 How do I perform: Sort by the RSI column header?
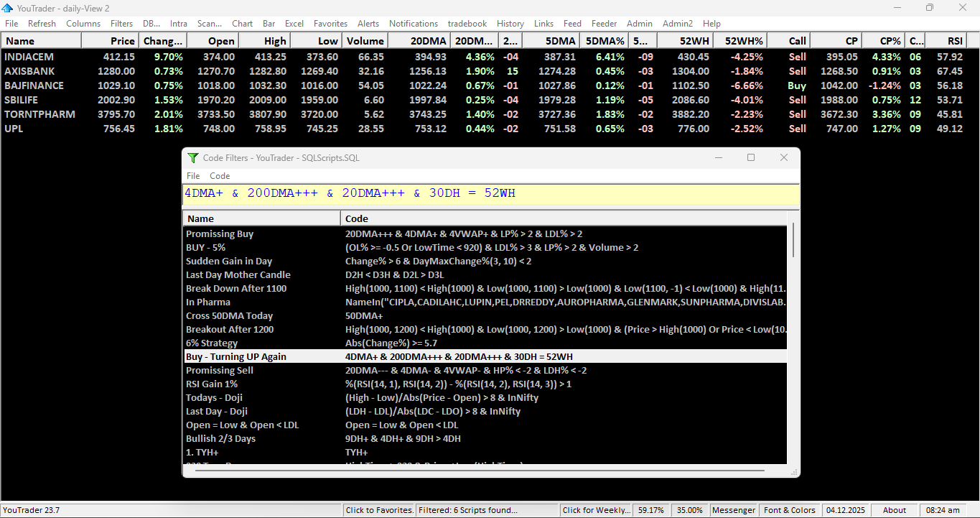945,41
